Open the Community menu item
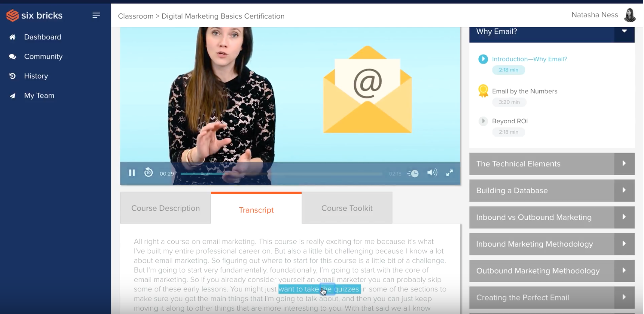 coord(43,57)
